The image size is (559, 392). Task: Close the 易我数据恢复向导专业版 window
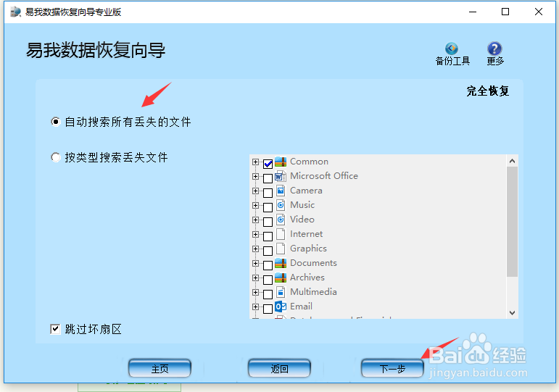[538, 12]
